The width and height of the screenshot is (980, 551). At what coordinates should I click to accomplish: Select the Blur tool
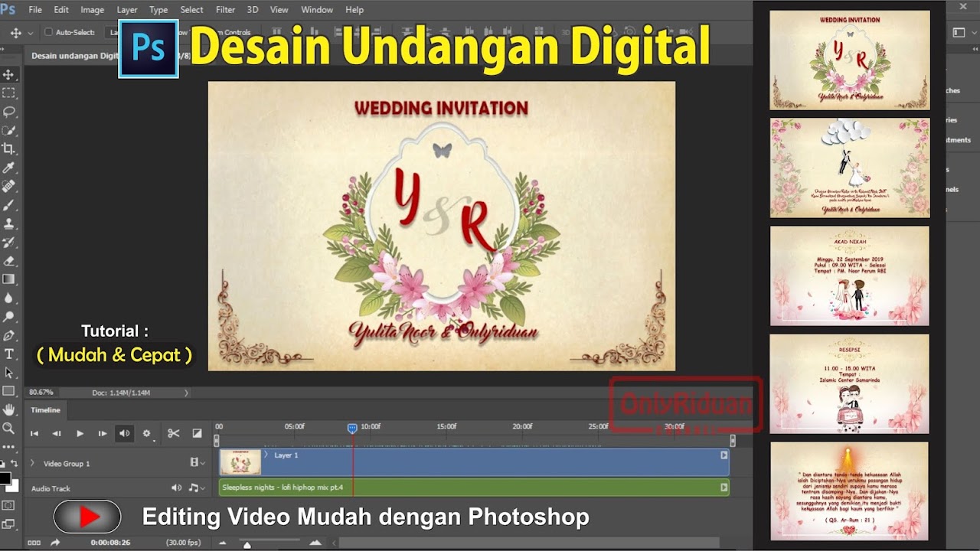pos(9,298)
